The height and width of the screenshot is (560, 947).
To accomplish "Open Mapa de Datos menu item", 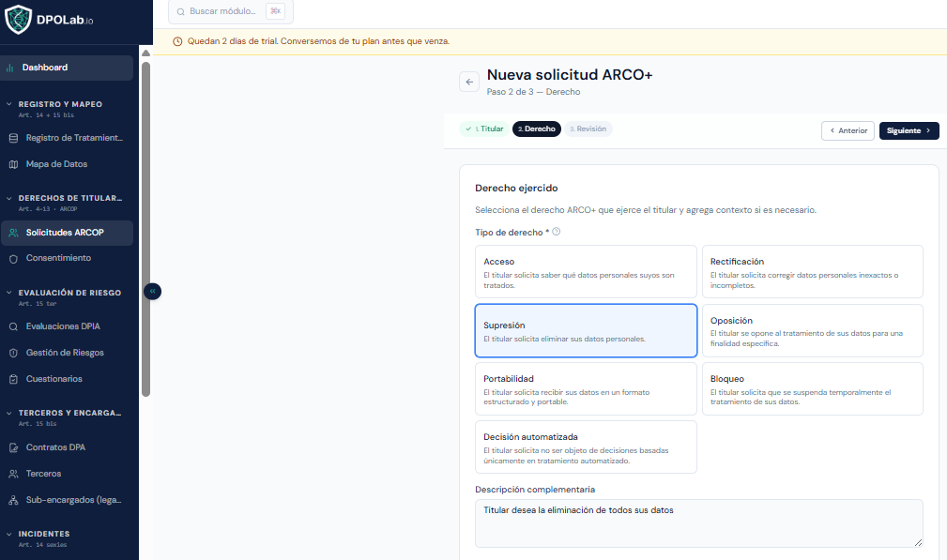I will point(67,164).
